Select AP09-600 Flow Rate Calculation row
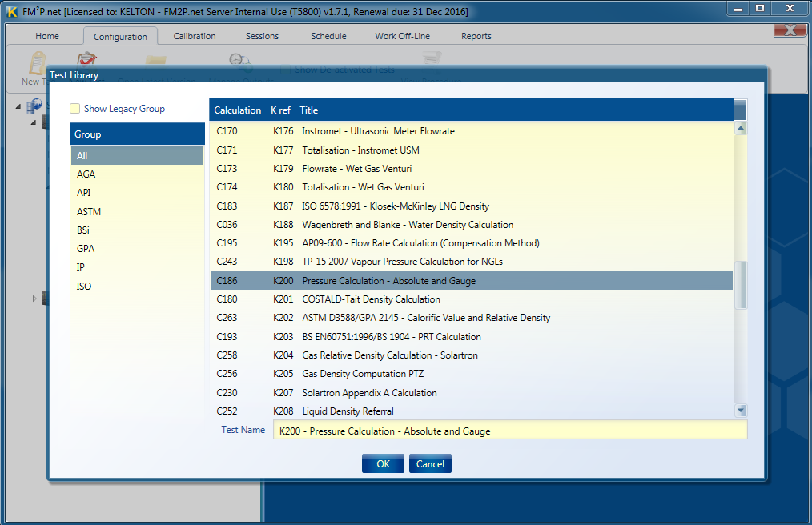Viewport: 812px width, 525px height. [472, 242]
